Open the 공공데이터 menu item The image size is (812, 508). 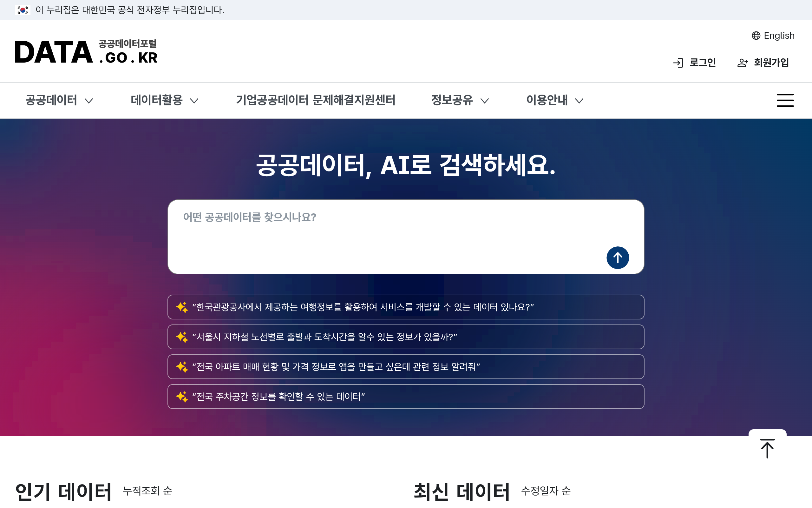pos(51,100)
